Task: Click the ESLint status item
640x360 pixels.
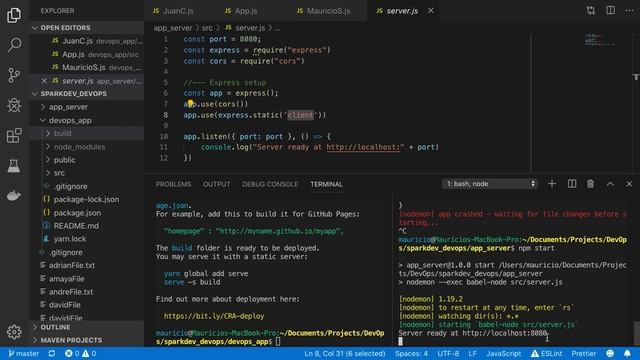Action: point(546,353)
